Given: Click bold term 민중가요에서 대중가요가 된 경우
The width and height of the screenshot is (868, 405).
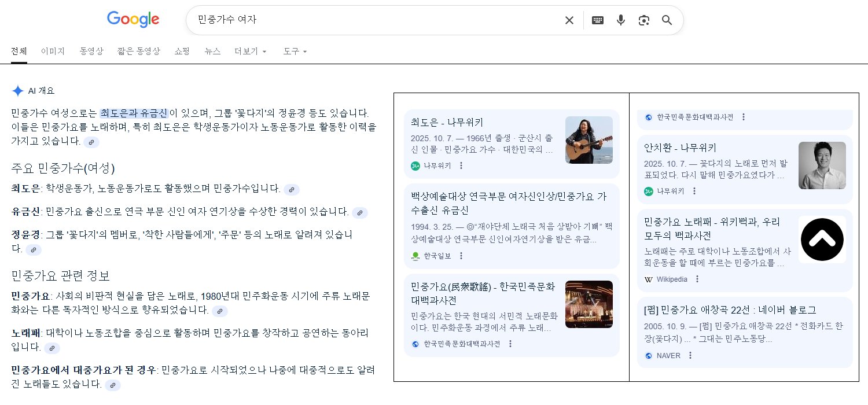Looking at the screenshot, I should click(83, 370).
